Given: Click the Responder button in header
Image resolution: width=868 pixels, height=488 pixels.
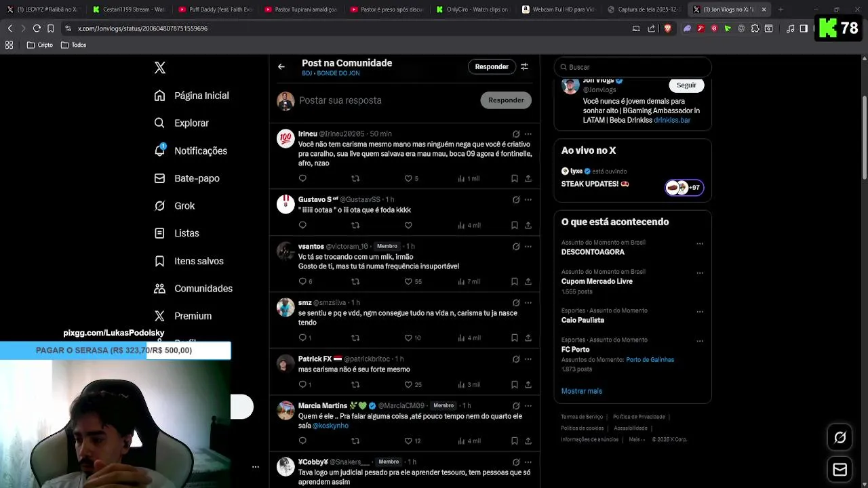Looking at the screenshot, I should coord(492,66).
